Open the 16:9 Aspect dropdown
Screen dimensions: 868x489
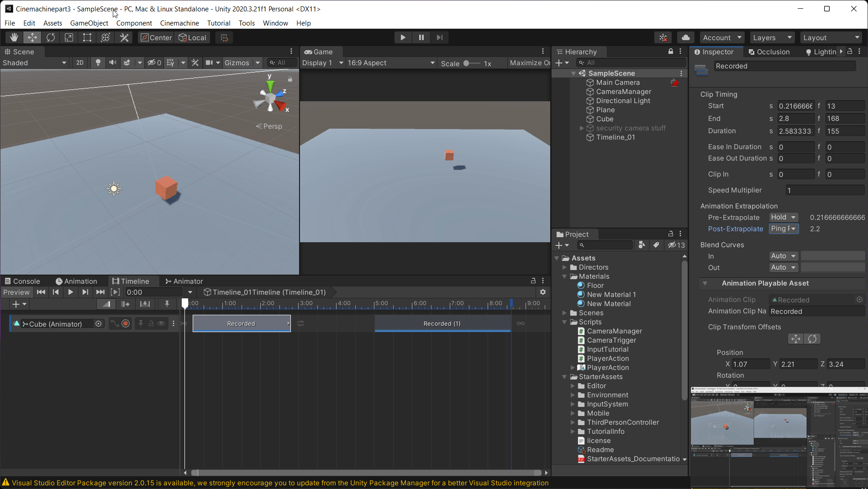391,63
